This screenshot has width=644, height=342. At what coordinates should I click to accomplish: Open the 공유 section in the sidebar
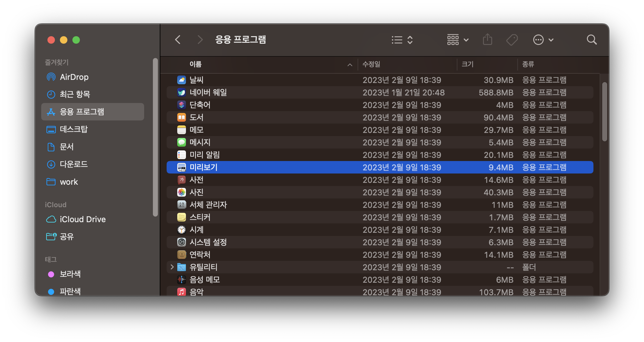pyautogui.click(x=66, y=237)
